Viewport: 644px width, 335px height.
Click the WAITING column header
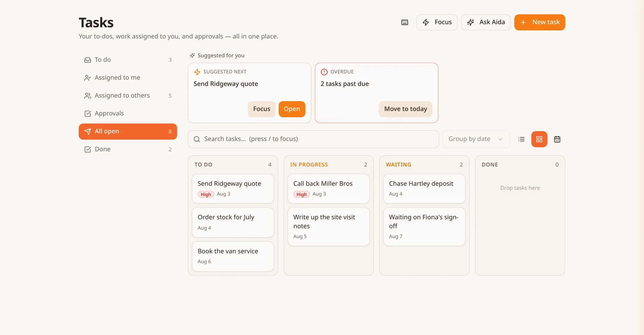pyautogui.click(x=398, y=165)
